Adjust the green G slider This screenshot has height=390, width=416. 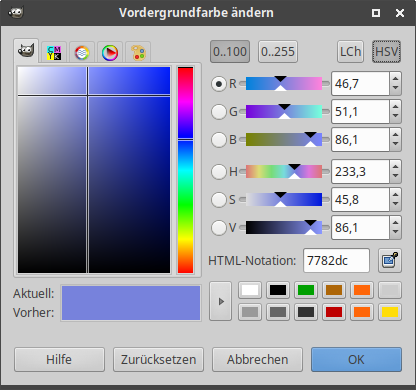[x=284, y=111]
